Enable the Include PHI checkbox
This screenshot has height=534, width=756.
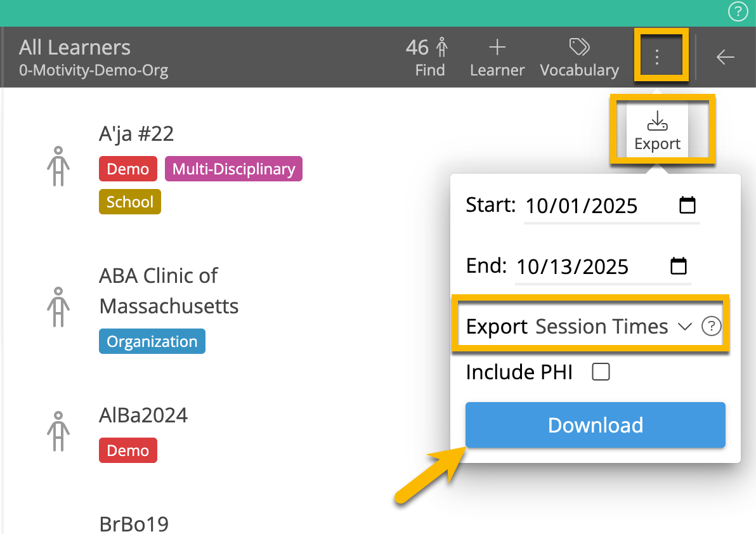600,372
